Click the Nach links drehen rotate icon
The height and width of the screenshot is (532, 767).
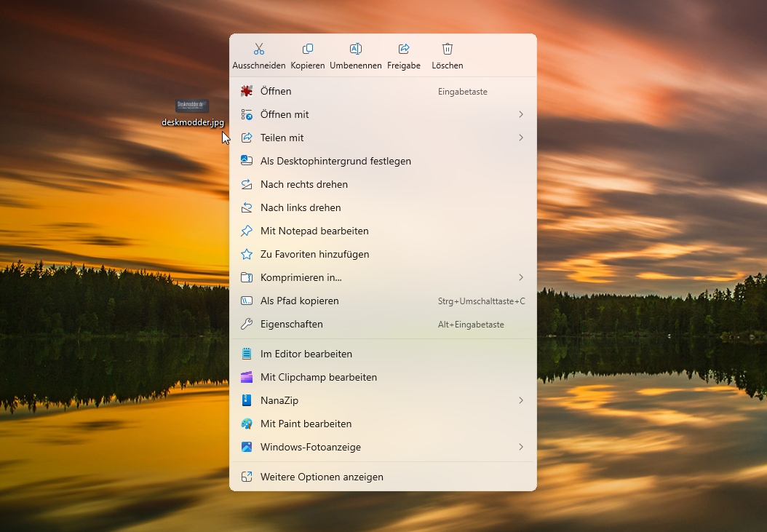pos(247,207)
